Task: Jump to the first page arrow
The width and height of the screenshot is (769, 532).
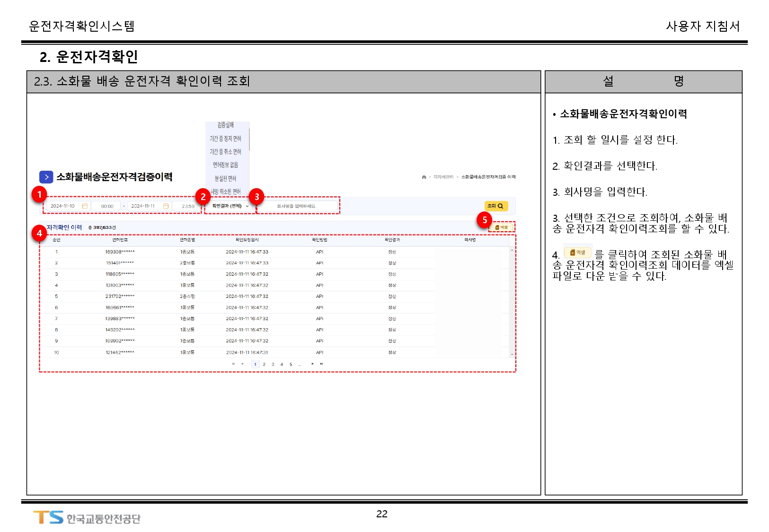Action: tap(233, 364)
